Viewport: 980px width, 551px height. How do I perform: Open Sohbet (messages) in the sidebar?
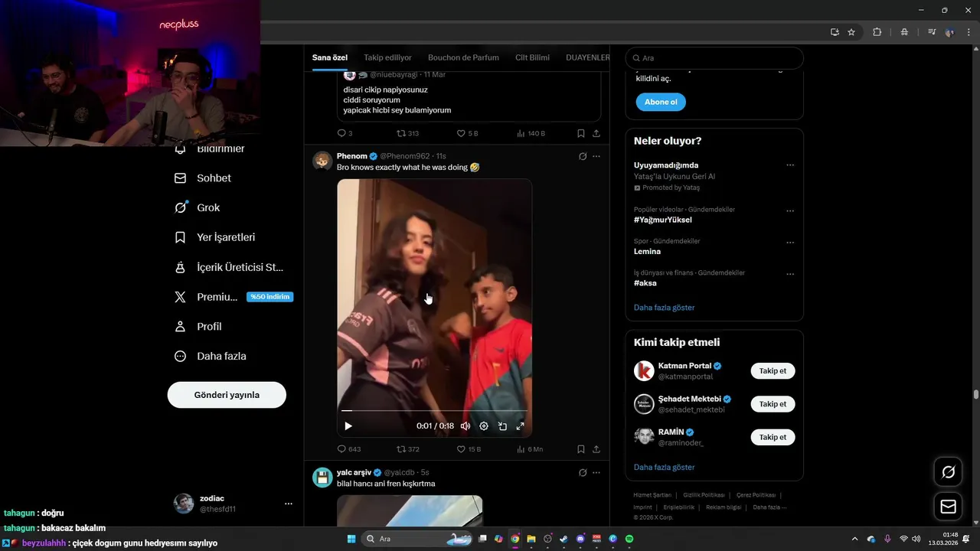click(x=203, y=178)
